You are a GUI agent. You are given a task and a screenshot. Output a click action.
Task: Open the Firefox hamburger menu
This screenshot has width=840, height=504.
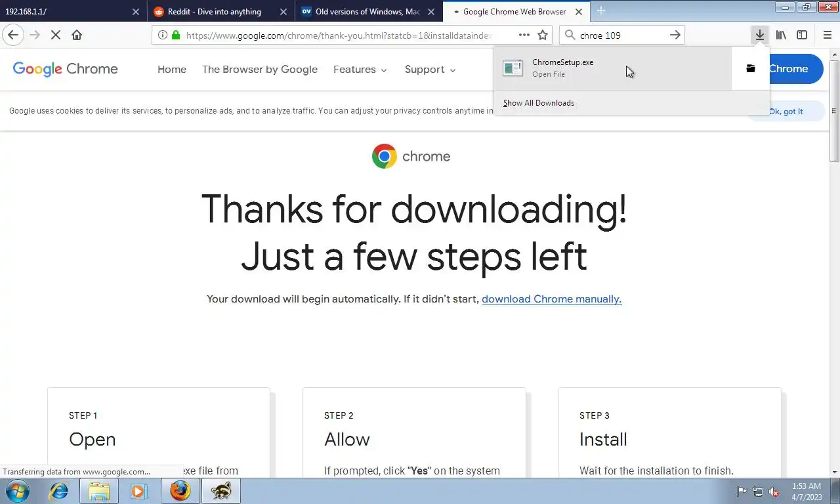827,35
